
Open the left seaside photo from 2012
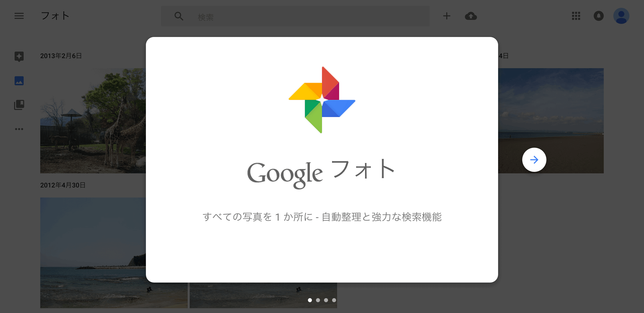(x=93, y=253)
